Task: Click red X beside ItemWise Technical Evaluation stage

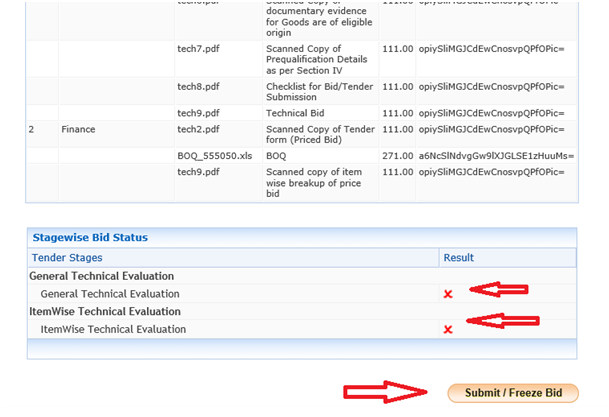Action: (448, 329)
